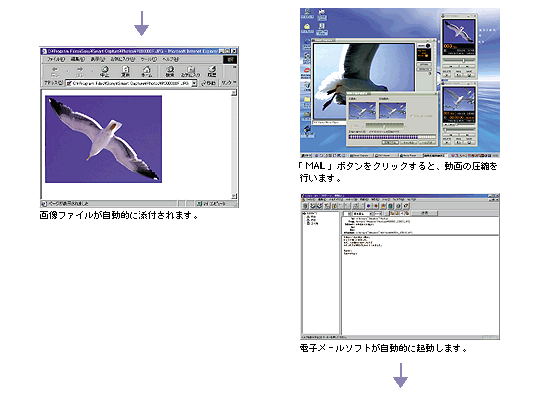
Task: Click the History icon in browser toolbar
Action: (212, 71)
